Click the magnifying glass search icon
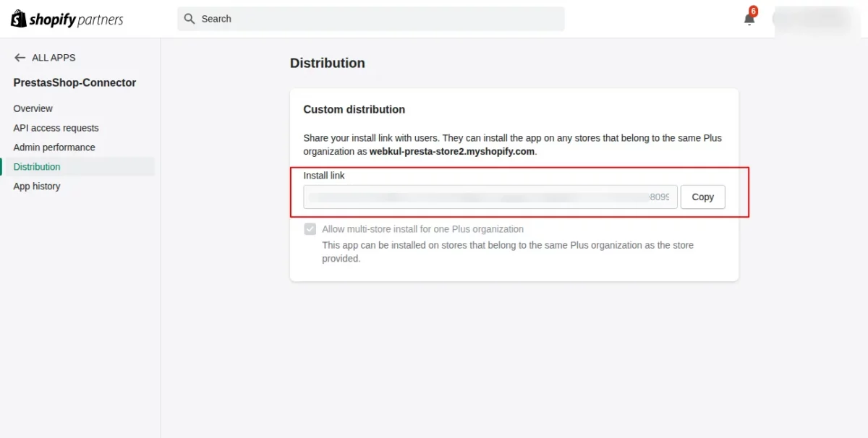The height and width of the screenshot is (438, 868). 190,19
